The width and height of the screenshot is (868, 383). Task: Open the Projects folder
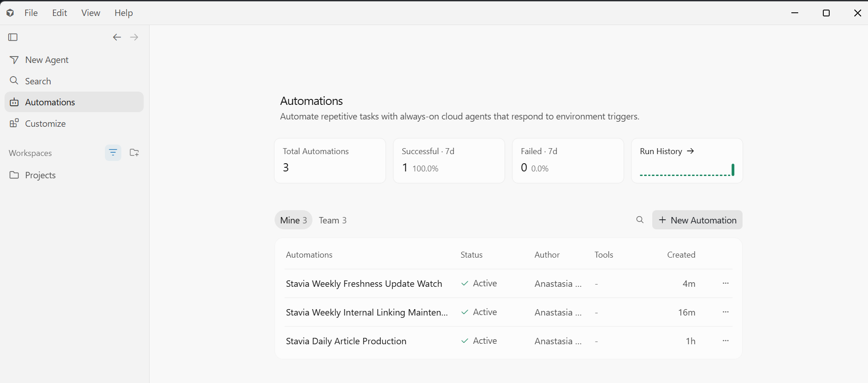[x=74, y=175]
